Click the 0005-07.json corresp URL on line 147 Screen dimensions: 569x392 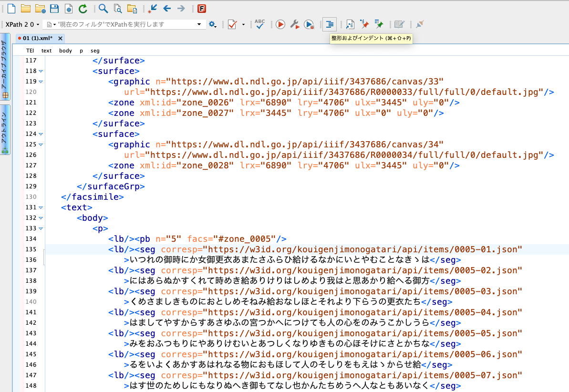pos(362,375)
